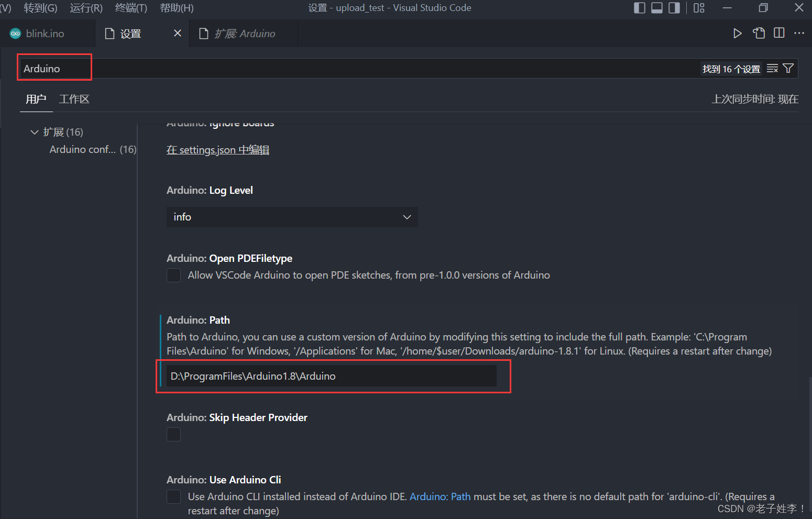The image size is (812, 519).
Task: Toggle Skip Header Provider checkbox
Action: pos(173,434)
